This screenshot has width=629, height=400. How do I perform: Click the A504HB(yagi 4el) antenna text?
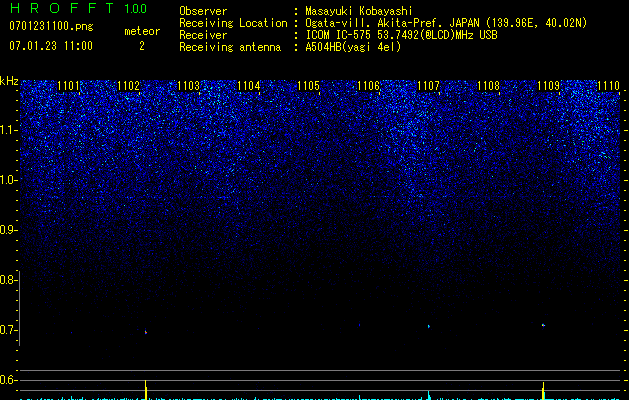pyautogui.click(x=353, y=47)
